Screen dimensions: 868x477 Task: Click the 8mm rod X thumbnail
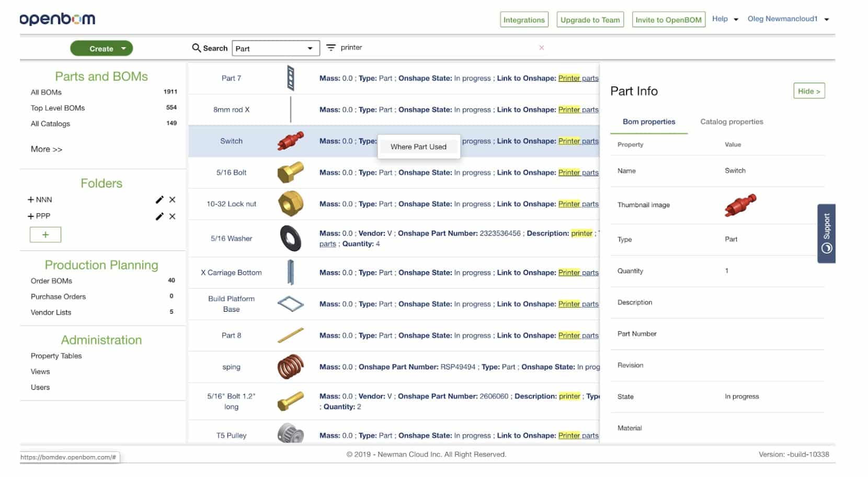[291, 109]
